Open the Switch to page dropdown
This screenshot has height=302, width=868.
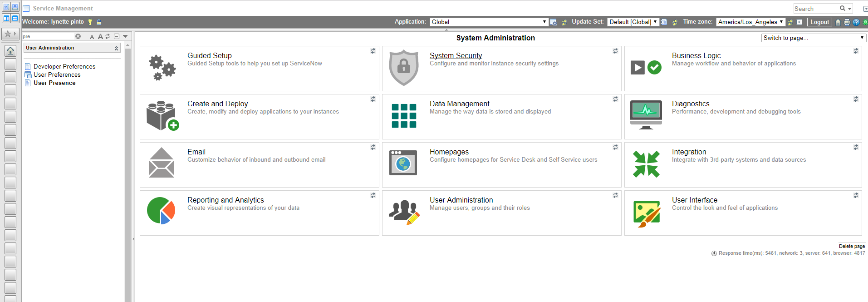tap(814, 38)
